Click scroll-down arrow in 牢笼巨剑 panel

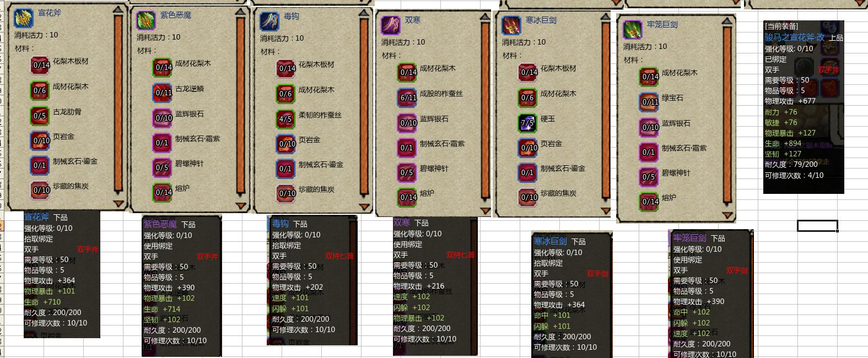727,215
